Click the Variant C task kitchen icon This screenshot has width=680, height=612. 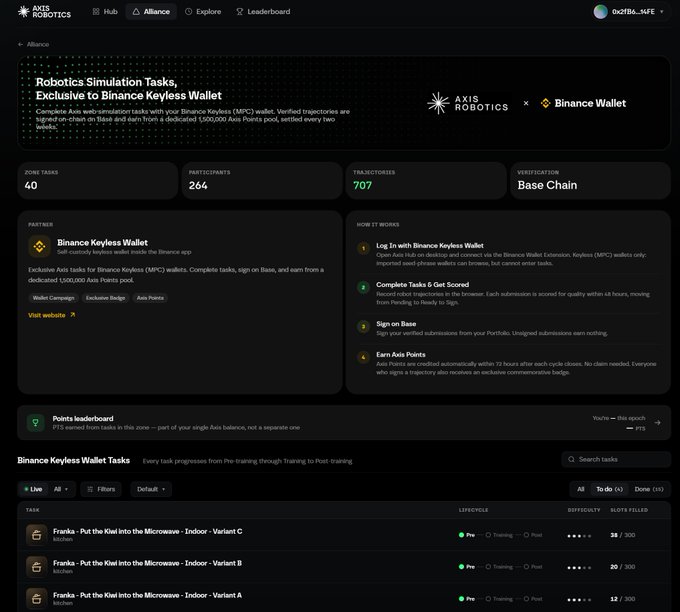tap(36, 535)
